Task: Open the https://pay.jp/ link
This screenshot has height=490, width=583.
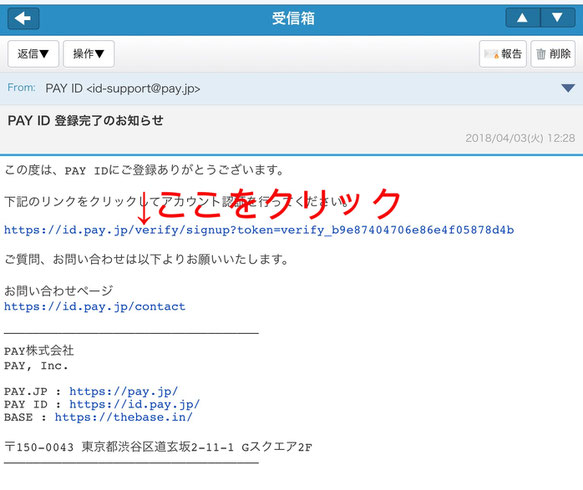Action: coord(124,391)
